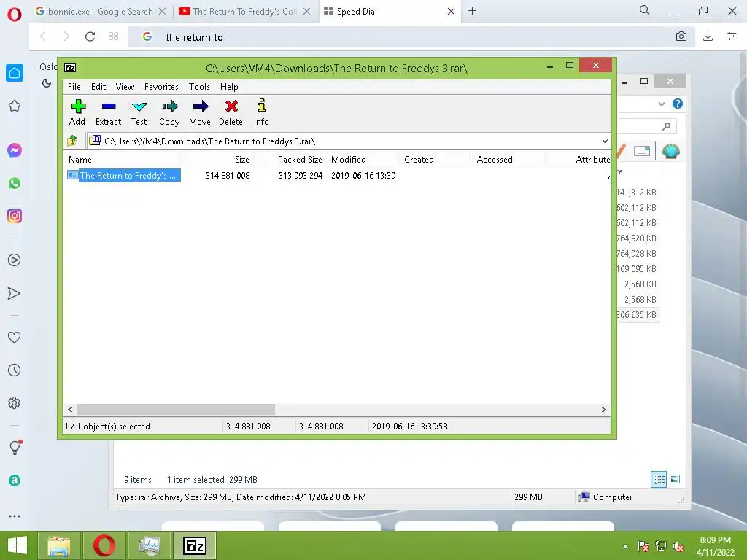Run Test on the archive

point(139,112)
